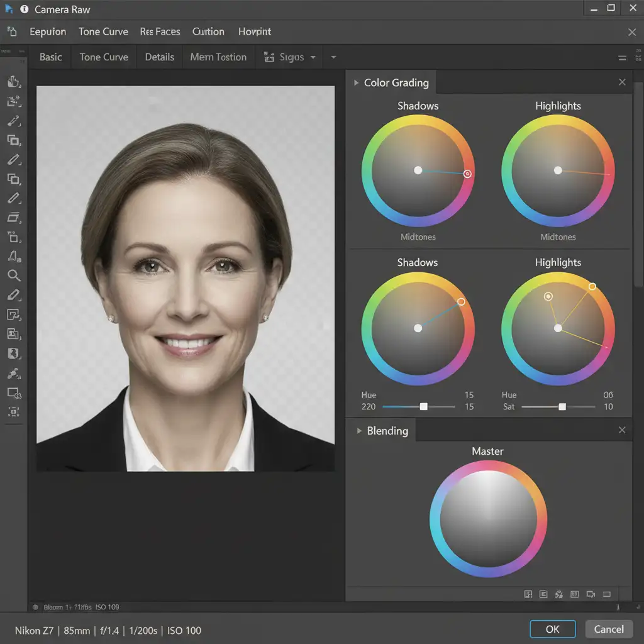Open the Hovrint menu
This screenshot has width=644, height=644.
[x=255, y=31]
